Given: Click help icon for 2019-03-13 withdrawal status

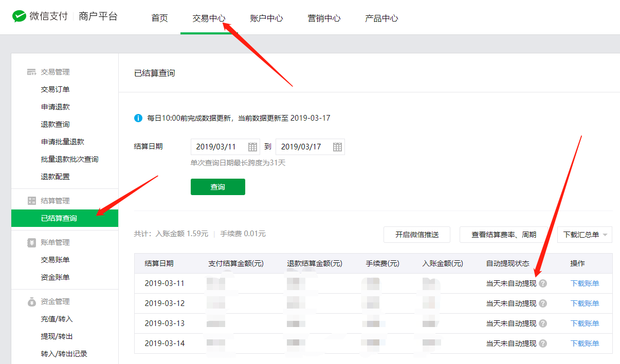Looking at the screenshot, I should point(543,323).
